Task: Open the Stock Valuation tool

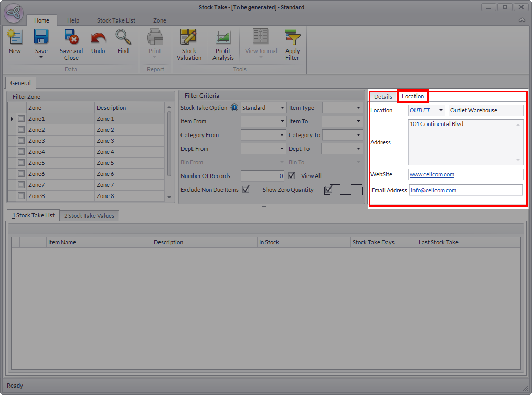Action: [189, 38]
